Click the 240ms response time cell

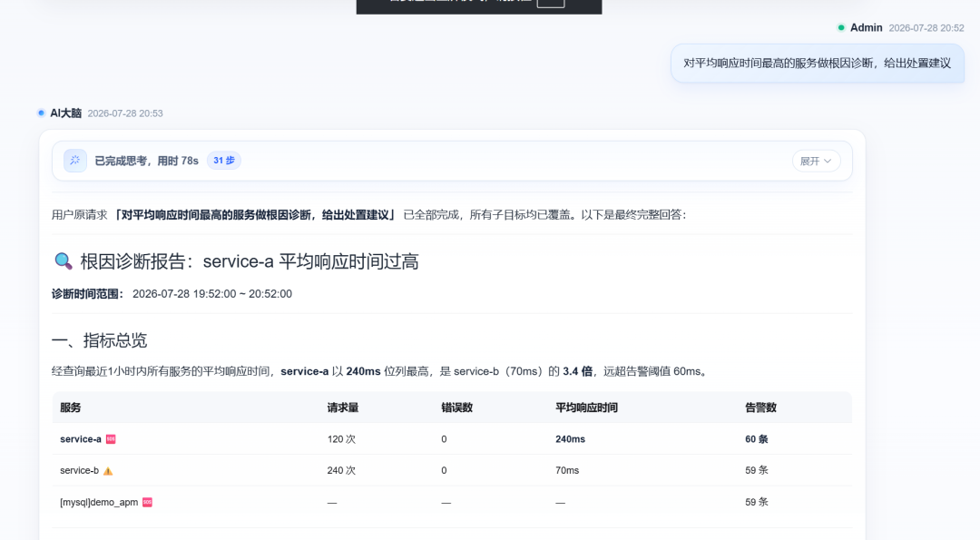click(x=570, y=439)
